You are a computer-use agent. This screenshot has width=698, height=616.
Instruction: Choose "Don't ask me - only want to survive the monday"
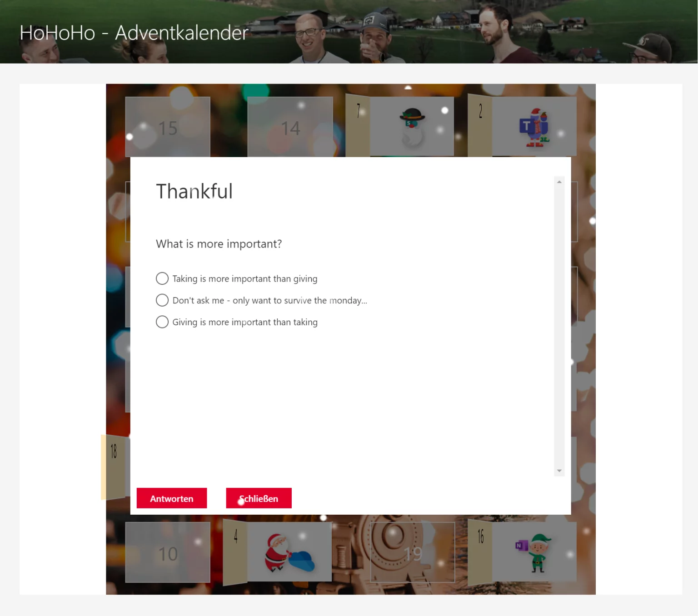point(162,300)
